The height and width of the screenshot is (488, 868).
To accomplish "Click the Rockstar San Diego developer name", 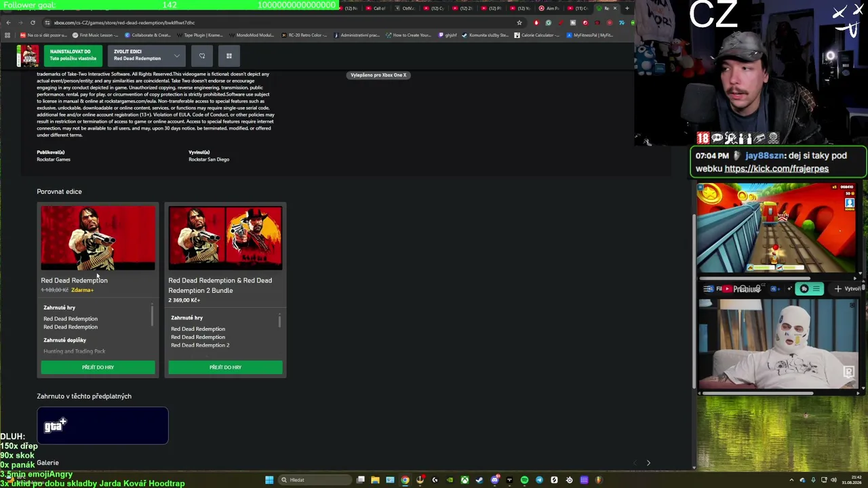I will [209, 159].
